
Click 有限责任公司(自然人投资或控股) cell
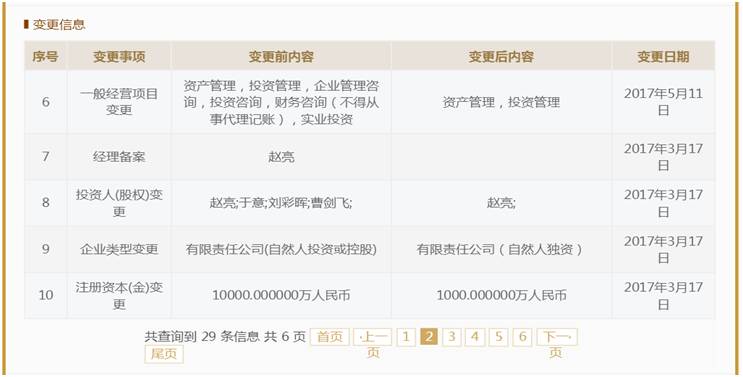pyautogui.click(x=281, y=249)
